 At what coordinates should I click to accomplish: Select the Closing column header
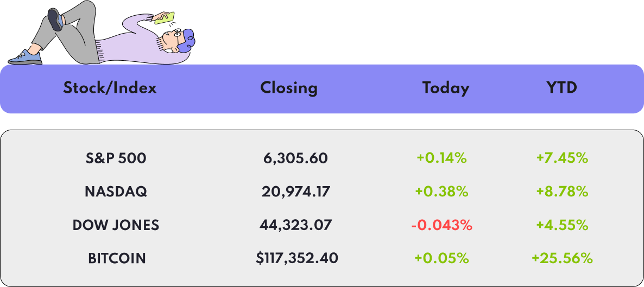coord(289,88)
